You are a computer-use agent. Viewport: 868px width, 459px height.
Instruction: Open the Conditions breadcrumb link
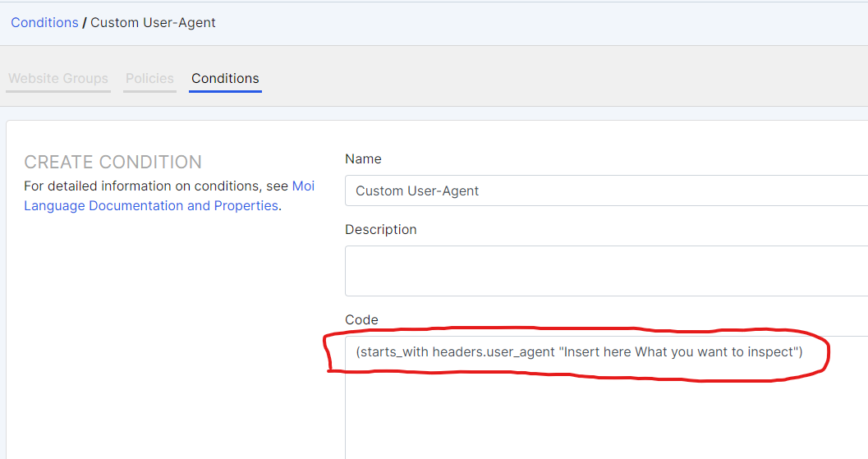[44, 22]
